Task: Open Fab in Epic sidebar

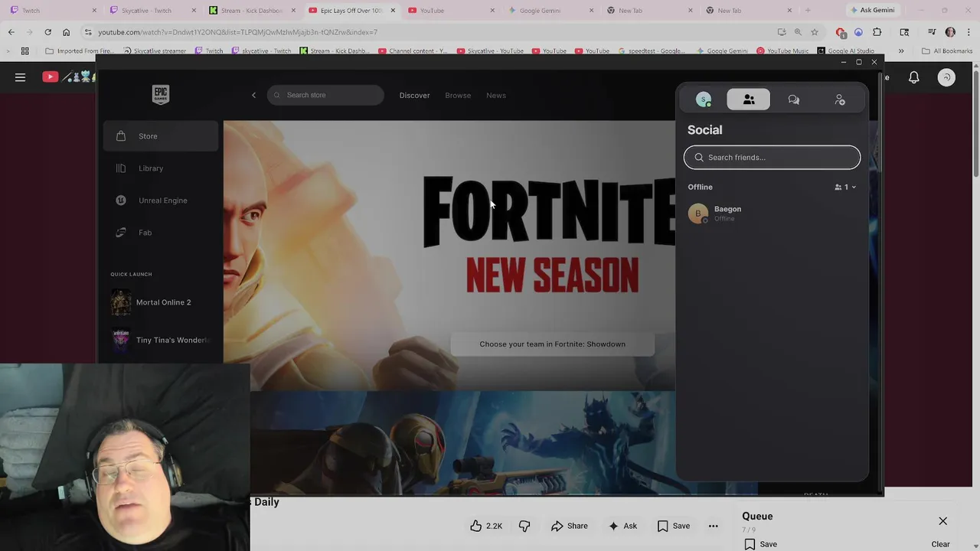Action: pos(161,233)
